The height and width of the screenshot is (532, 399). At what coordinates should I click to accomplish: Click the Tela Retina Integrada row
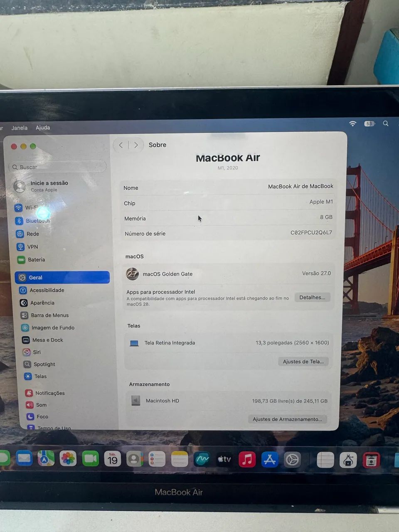[229, 343]
